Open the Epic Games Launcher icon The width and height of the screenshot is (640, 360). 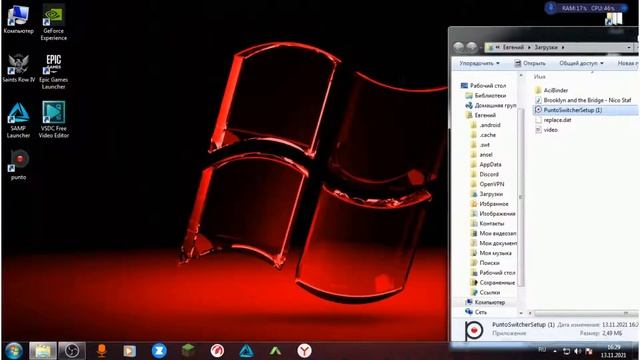pos(53,72)
